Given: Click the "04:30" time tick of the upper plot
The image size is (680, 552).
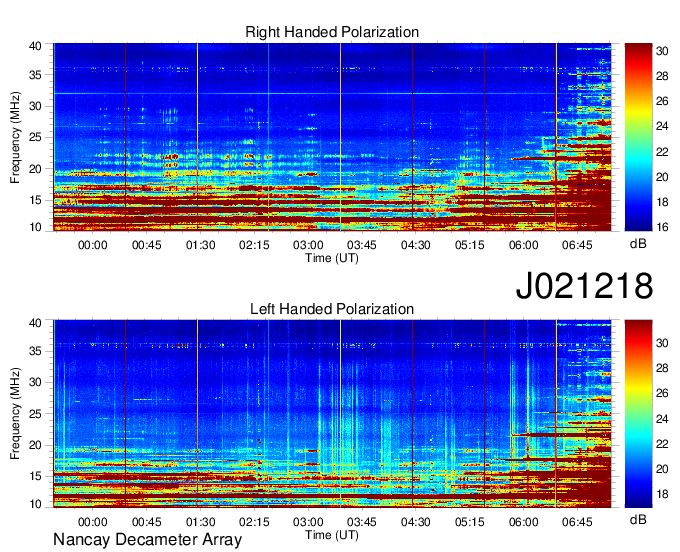Looking at the screenshot, I should (415, 245).
